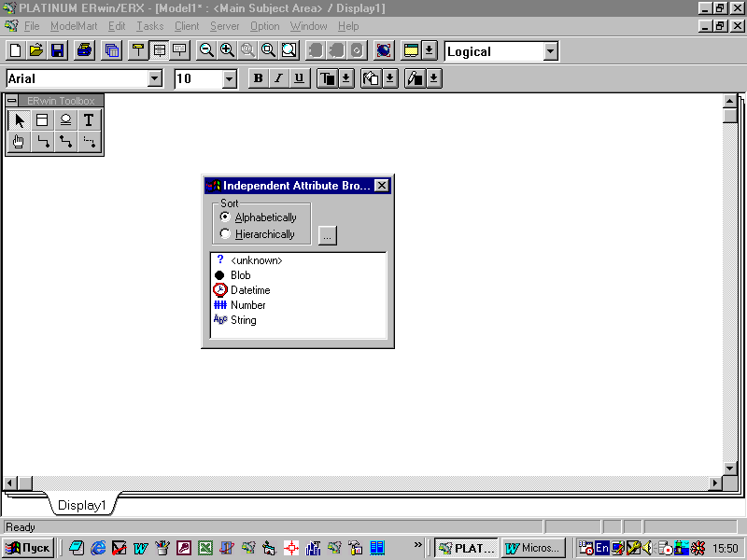Viewport: 747px width, 560px height.
Task: Launch Internet Explorer from quick launch
Action: click(98, 548)
